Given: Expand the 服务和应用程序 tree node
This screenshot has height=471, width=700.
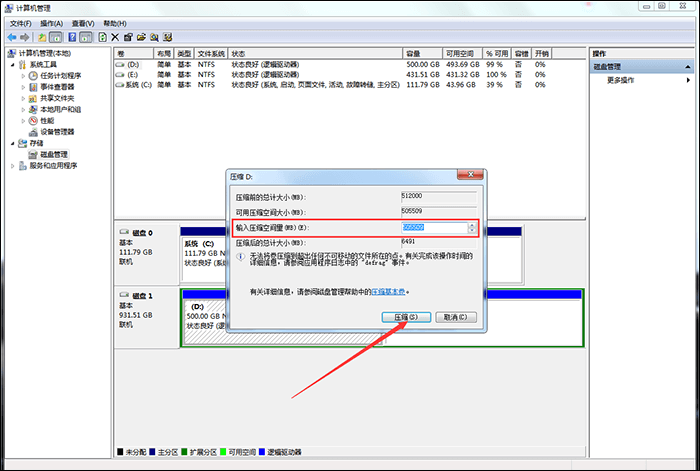Looking at the screenshot, I should [12, 166].
